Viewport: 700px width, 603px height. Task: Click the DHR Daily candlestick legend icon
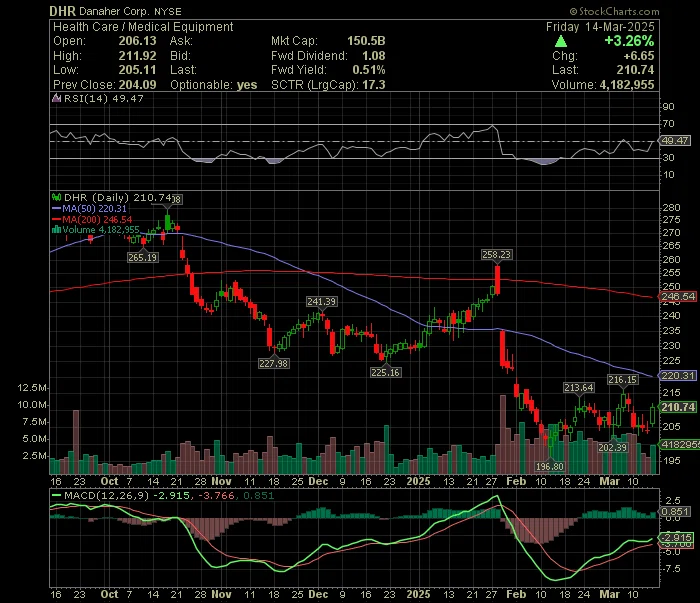[56, 197]
